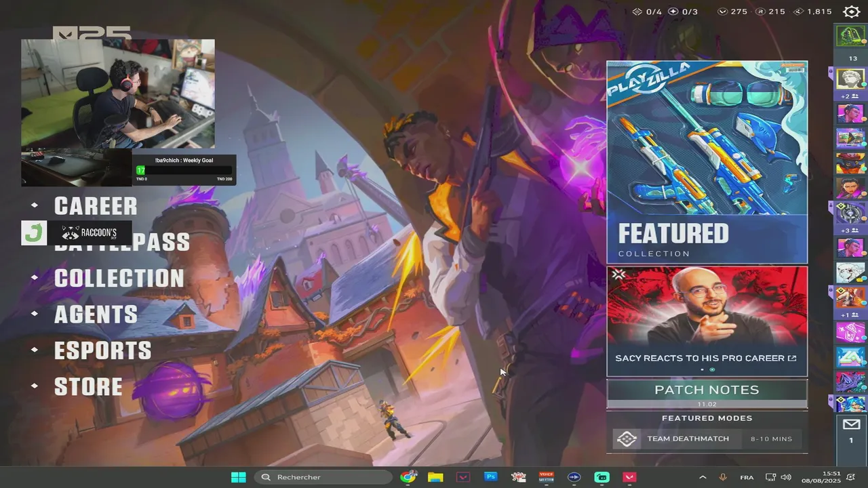Click the Kingdom Credits 1,815 icon
Image resolution: width=868 pixels, height=488 pixels.
799,12
